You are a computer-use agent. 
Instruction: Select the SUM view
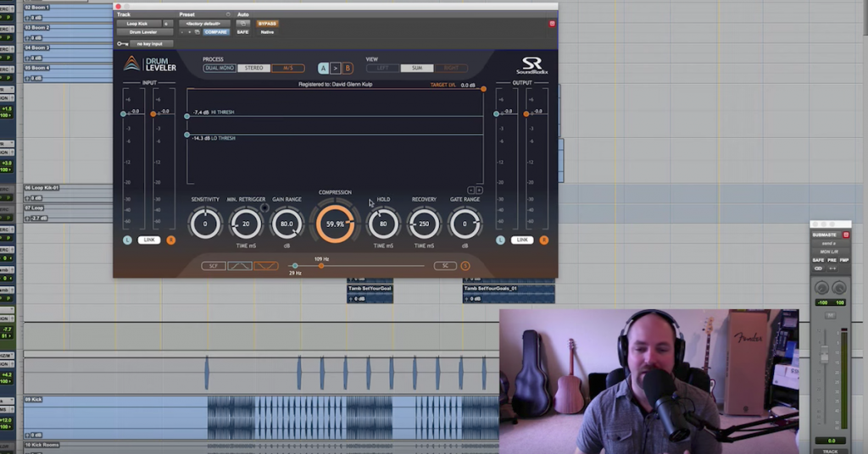pyautogui.click(x=417, y=68)
